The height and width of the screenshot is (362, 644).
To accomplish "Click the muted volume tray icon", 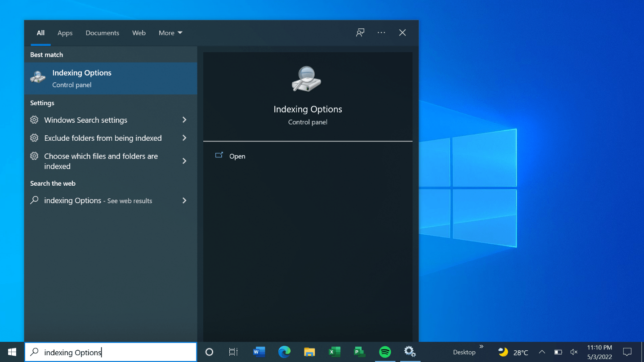I will [574, 352].
